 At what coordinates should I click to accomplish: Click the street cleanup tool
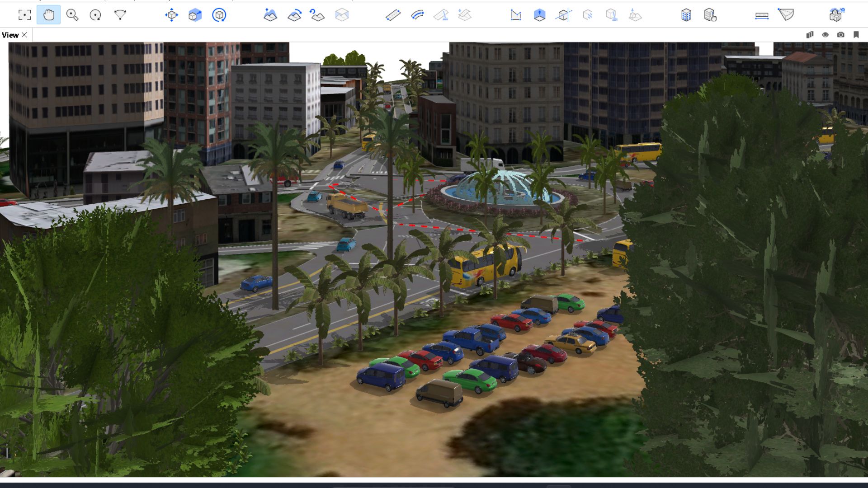(441, 15)
